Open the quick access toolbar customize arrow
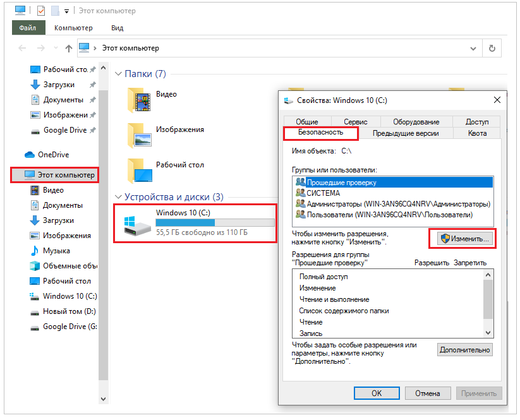Screen dimensions: 520x420 (x=66, y=11)
